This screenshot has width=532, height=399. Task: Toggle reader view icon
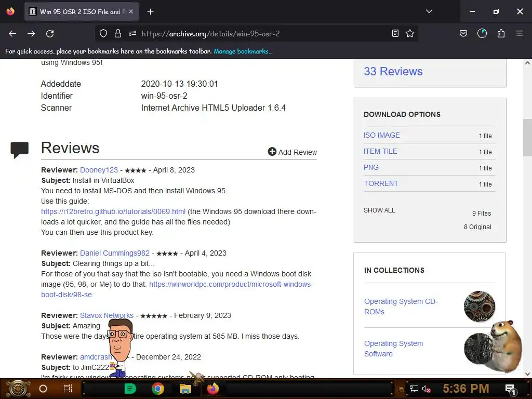pyautogui.click(x=395, y=33)
